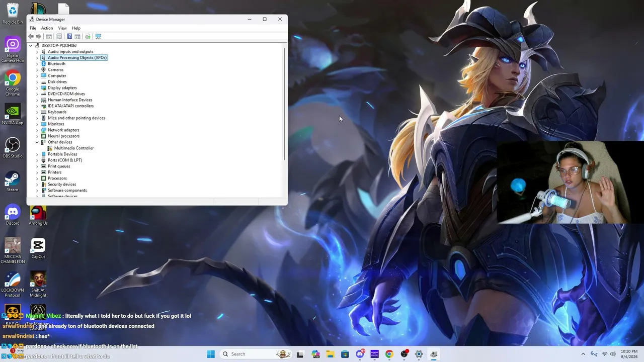Open Microsoft Store from the taskbar
644x362 pixels.
[x=345, y=354]
